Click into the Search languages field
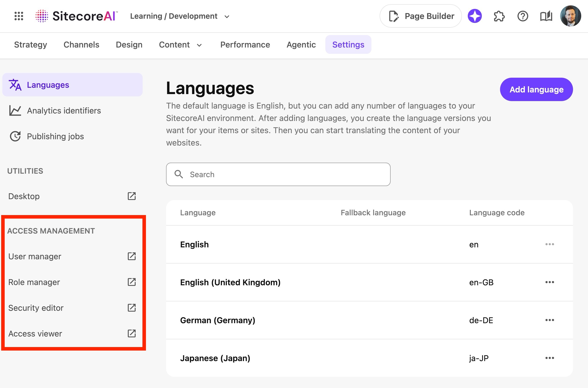 (x=278, y=174)
